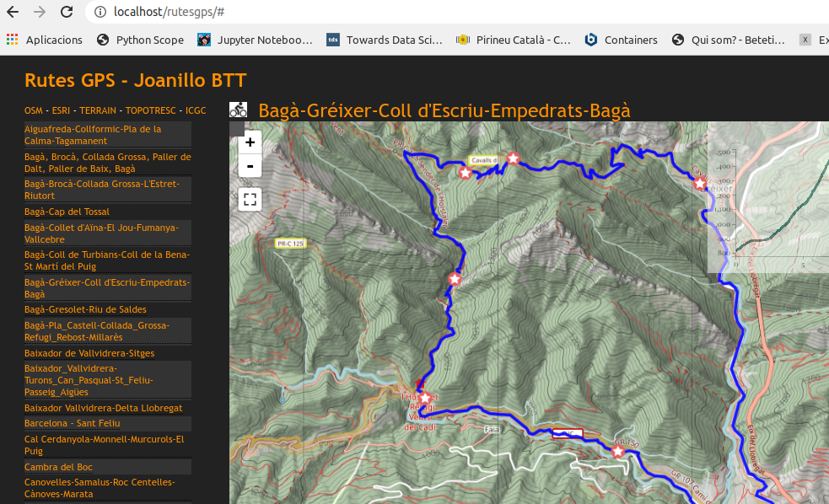Open the Bagà-Cap del Tossal route
Image resolution: width=829 pixels, height=504 pixels.
(x=67, y=212)
